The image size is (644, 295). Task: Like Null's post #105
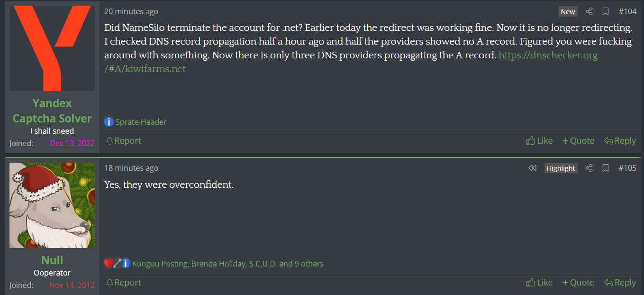(x=539, y=282)
